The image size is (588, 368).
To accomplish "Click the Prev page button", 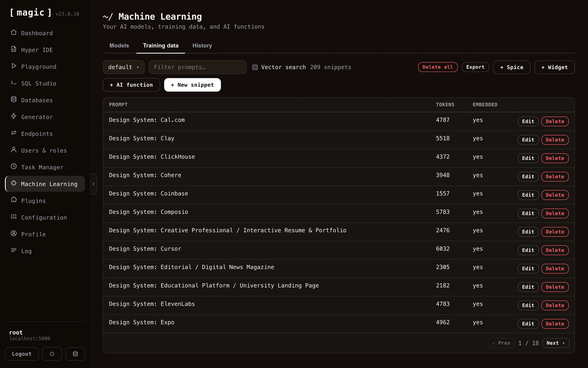I will (x=501, y=343).
